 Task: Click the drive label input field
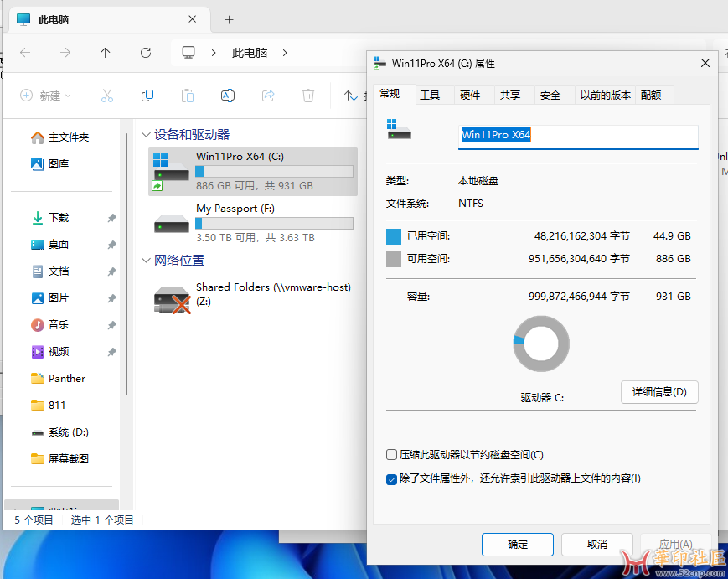pyautogui.click(x=578, y=137)
